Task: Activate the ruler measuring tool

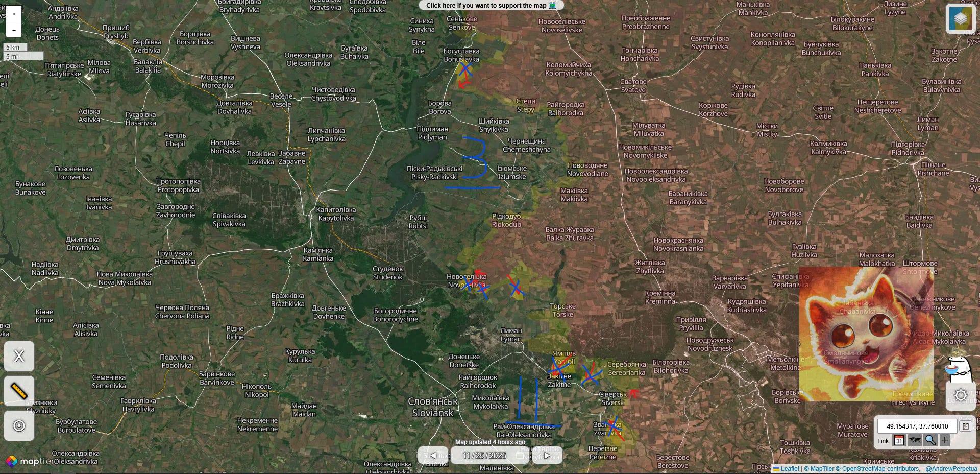Action: (x=19, y=391)
